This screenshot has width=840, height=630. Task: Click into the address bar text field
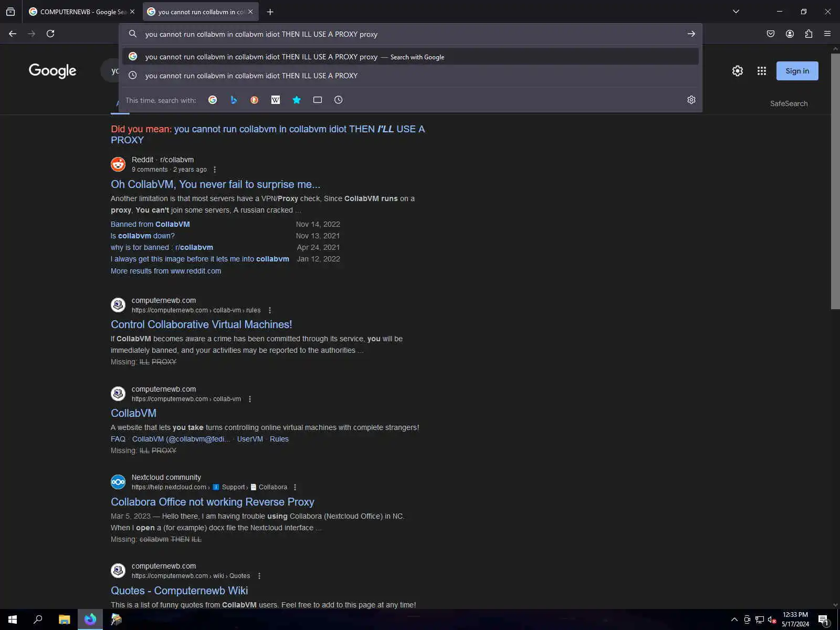409,34
